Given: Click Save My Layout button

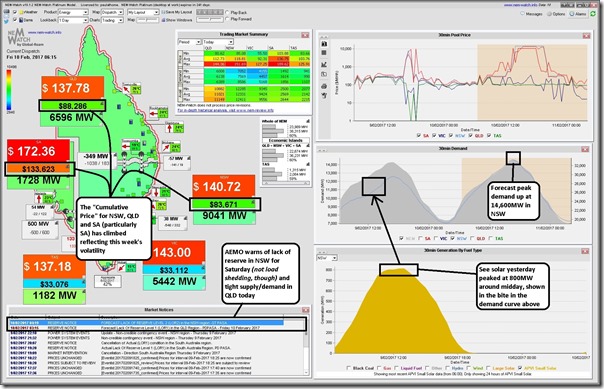Looking at the screenshot, I should click(x=177, y=12).
